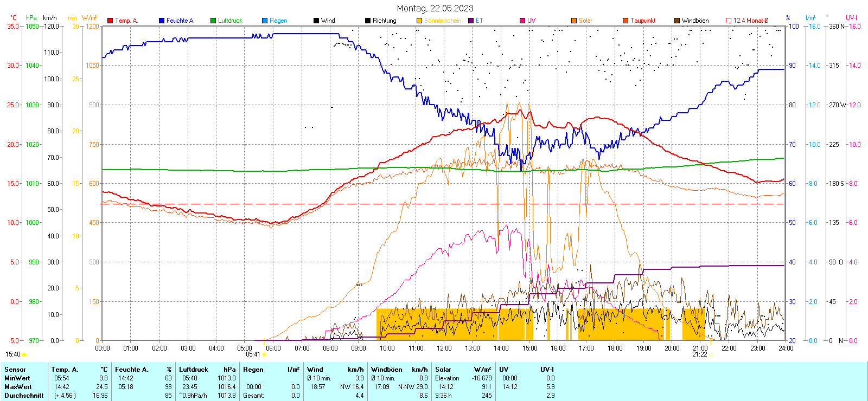Click the light blue Regen legend square
Image resolution: width=868 pixels, height=401 pixels.
(265, 21)
